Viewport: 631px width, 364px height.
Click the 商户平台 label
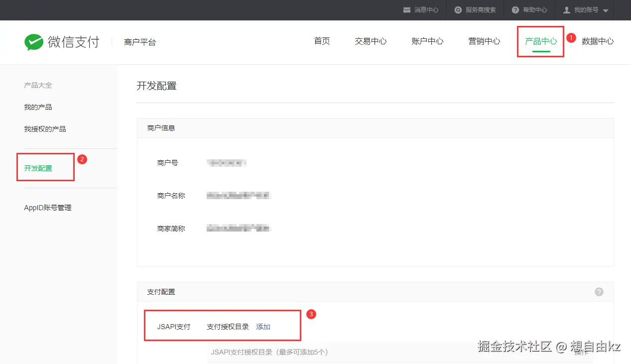140,42
